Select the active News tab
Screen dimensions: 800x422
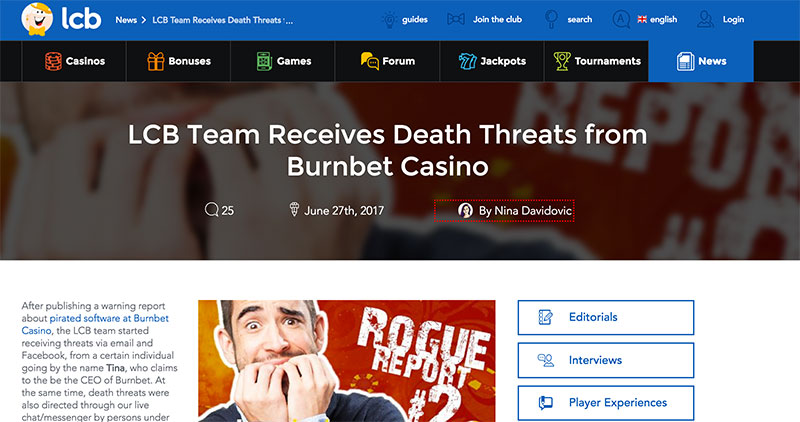coord(701,61)
